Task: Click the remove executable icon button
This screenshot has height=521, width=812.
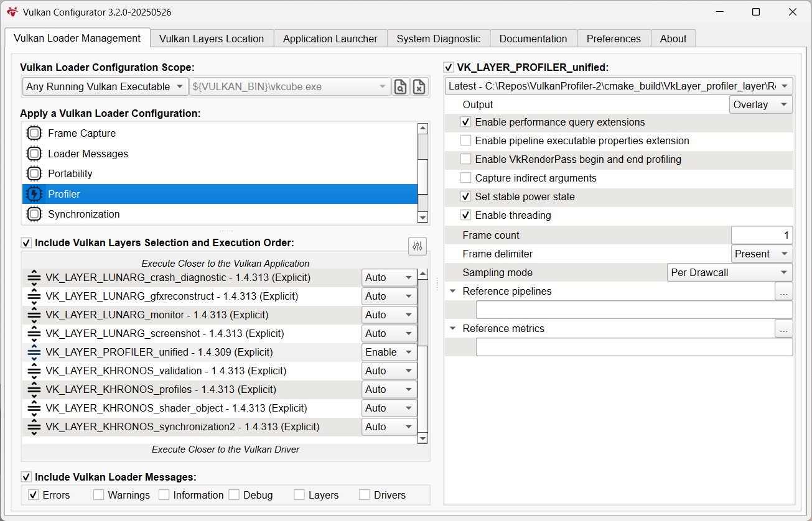Action: [419, 86]
